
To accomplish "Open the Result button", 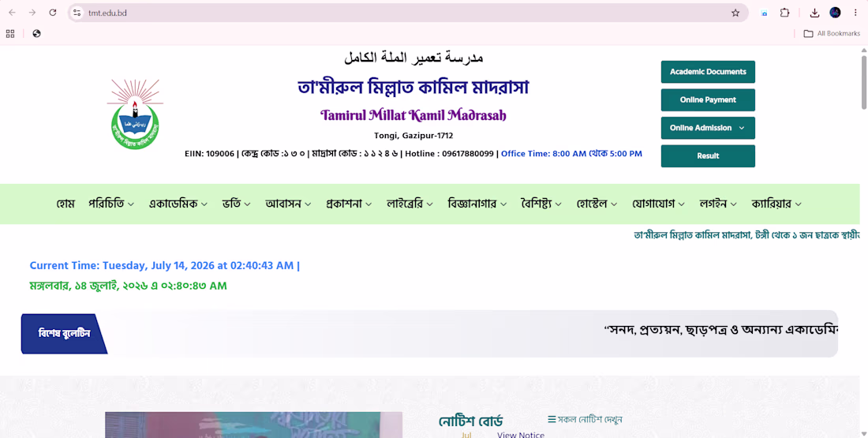I will pyautogui.click(x=708, y=156).
